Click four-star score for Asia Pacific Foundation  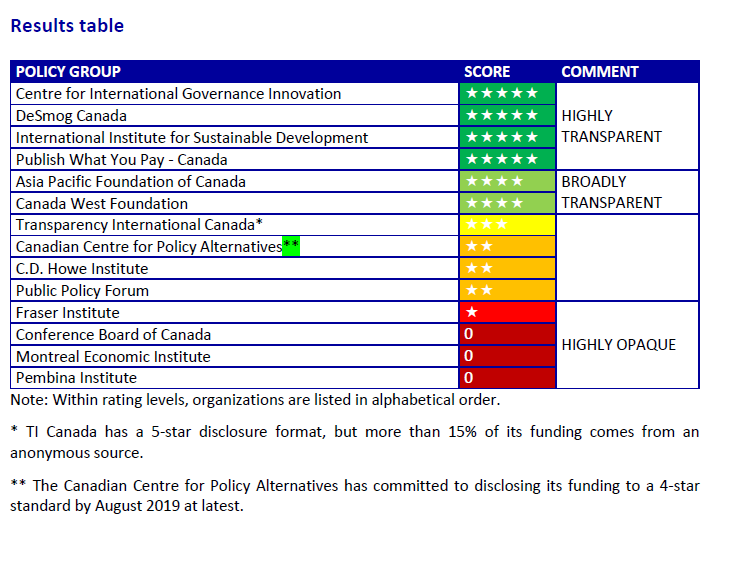coord(508,181)
